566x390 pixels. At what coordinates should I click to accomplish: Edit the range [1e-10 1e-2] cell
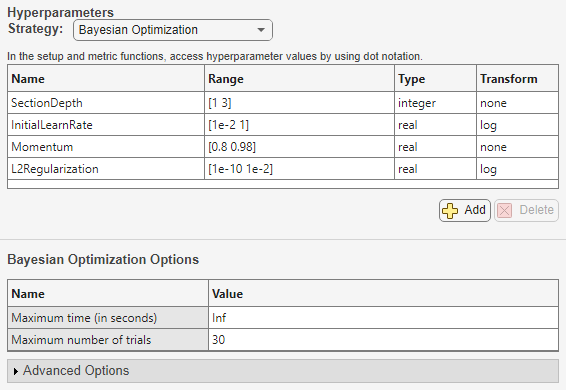299,169
